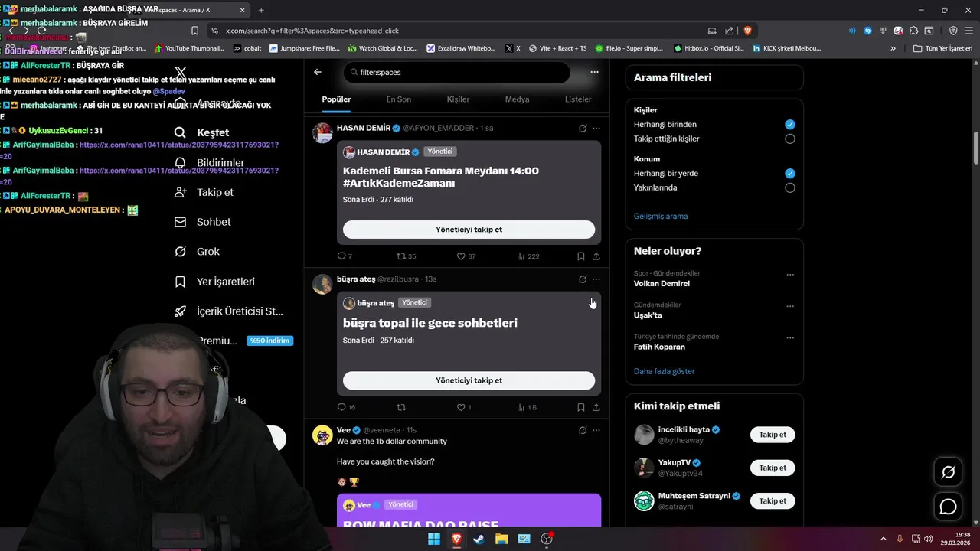Open options for Fatih Koparan trend
980x551 pixels.
pyautogui.click(x=790, y=337)
